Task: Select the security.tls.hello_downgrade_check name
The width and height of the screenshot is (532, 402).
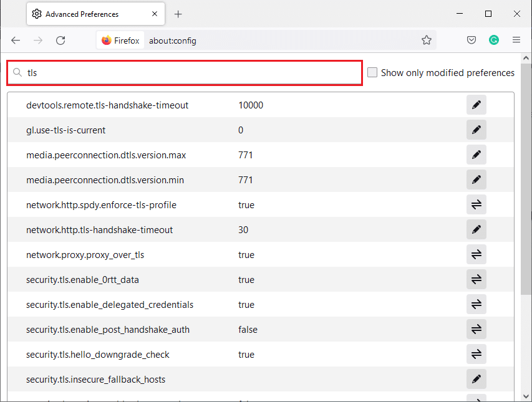Action: click(x=98, y=355)
